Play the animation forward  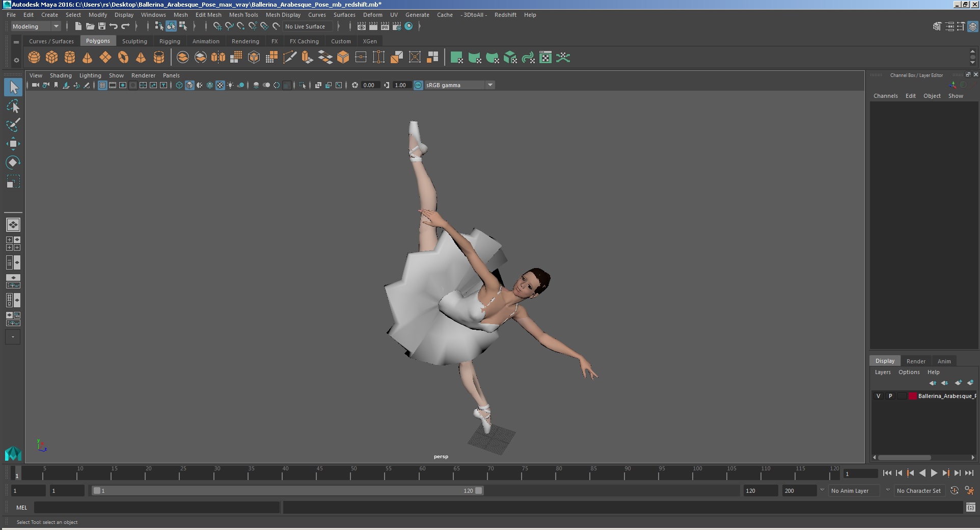coord(934,473)
